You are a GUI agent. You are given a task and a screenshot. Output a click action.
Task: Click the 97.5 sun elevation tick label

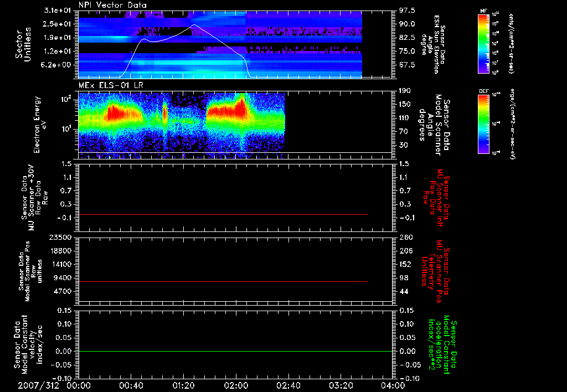[407, 11]
